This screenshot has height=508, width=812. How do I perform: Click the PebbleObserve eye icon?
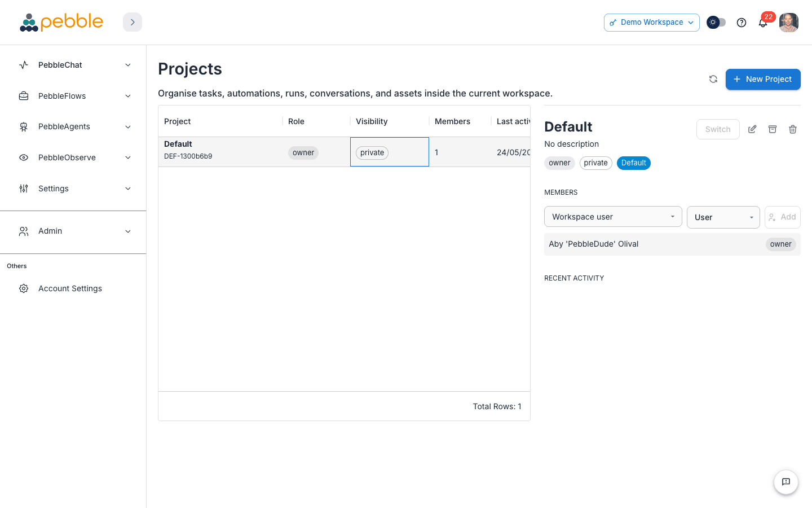(24, 157)
